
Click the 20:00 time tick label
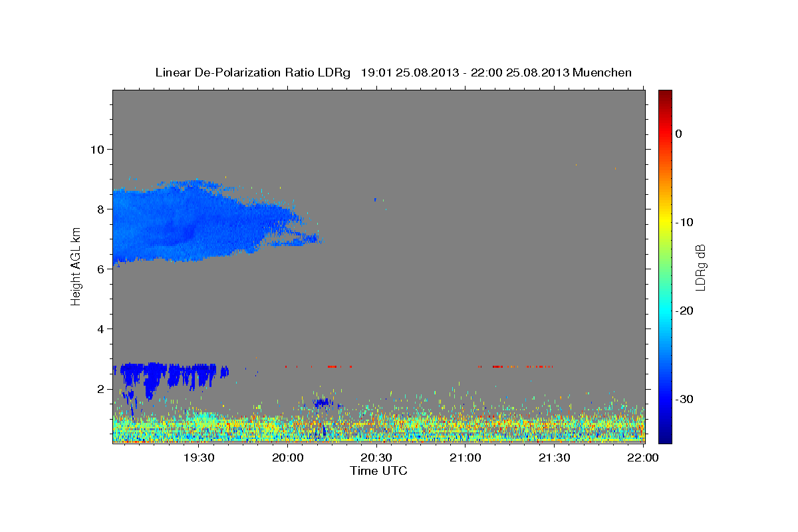tap(288, 458)
